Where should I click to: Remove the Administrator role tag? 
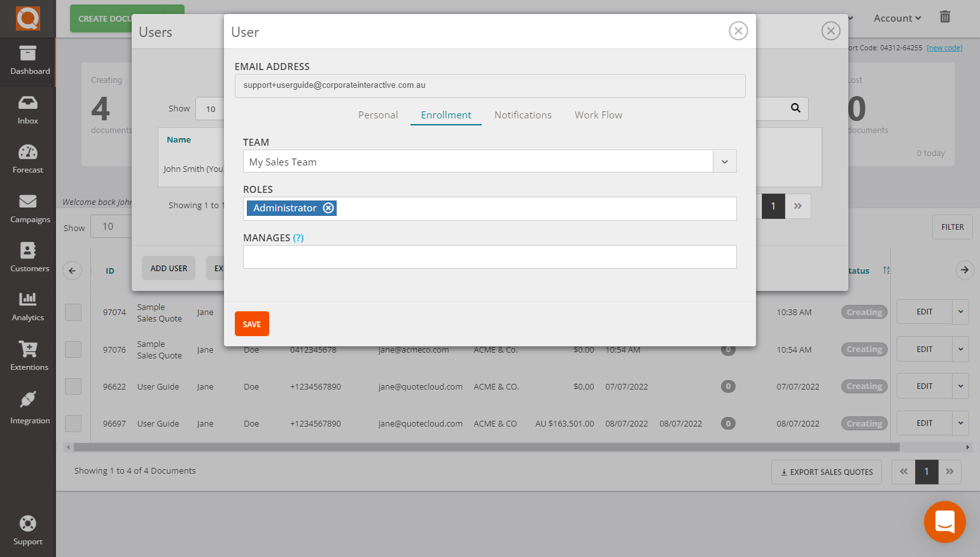(328, 208)
